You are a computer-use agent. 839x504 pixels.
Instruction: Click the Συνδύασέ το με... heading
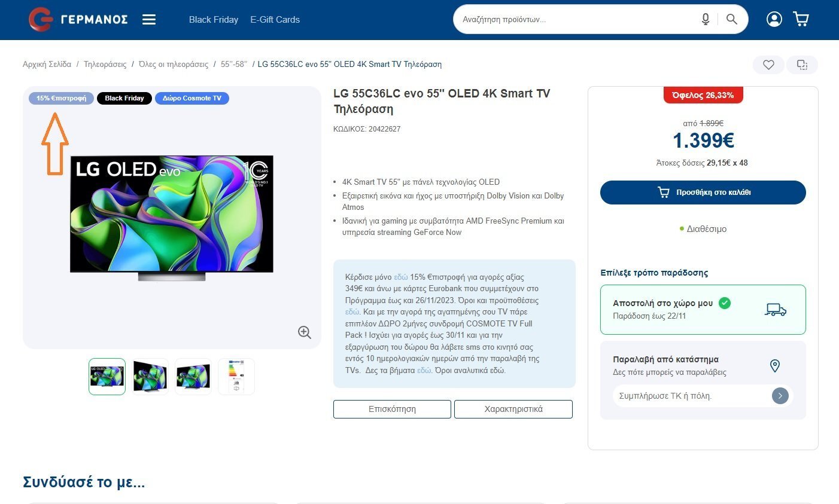pyautogui.click(x=84, y=482)
